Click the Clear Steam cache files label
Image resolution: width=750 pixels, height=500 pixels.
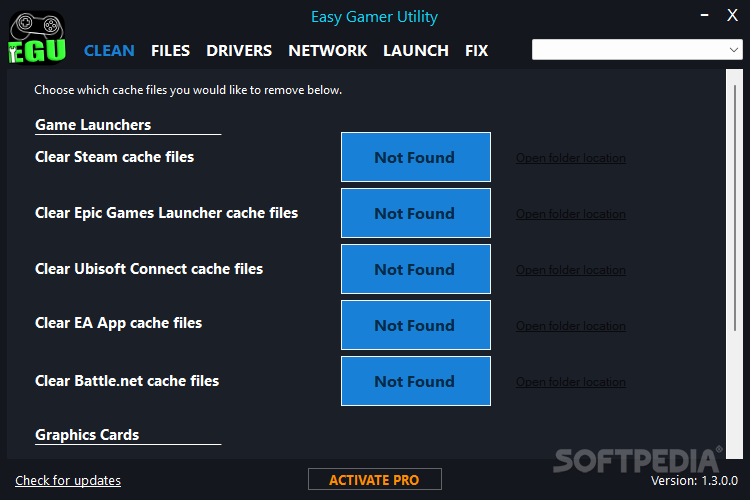tap(114, 157)
